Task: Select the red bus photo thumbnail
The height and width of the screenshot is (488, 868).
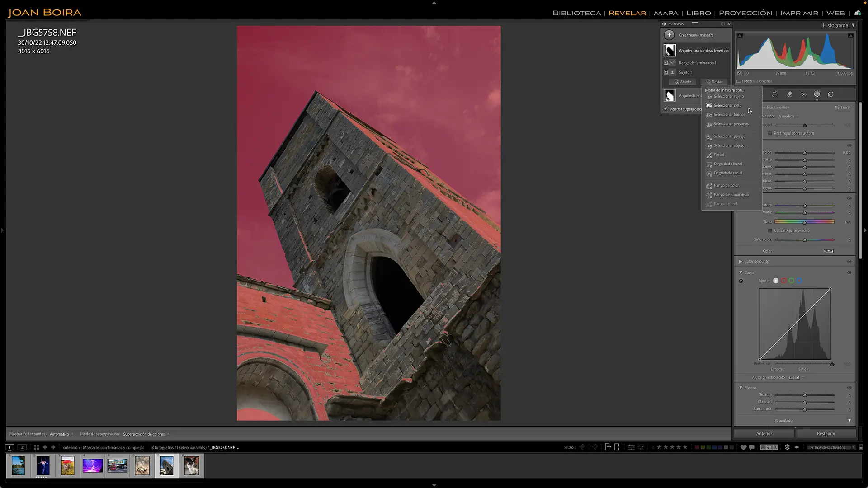Action: 118,466
